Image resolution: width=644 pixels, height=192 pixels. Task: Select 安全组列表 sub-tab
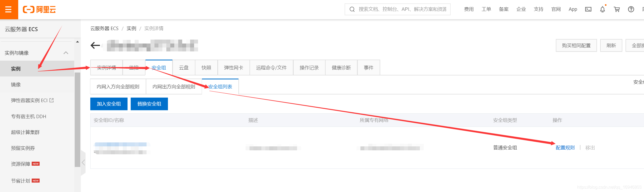click(x=220, y=87)
